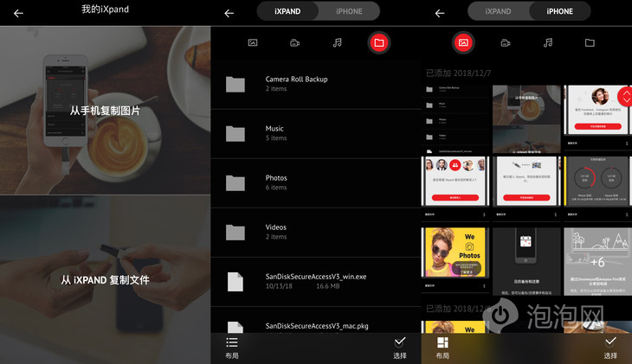This screenshot has width=632, height=364.
Task: Open the calendar backup screenshot thumbnail
Action: click(526, 261)
